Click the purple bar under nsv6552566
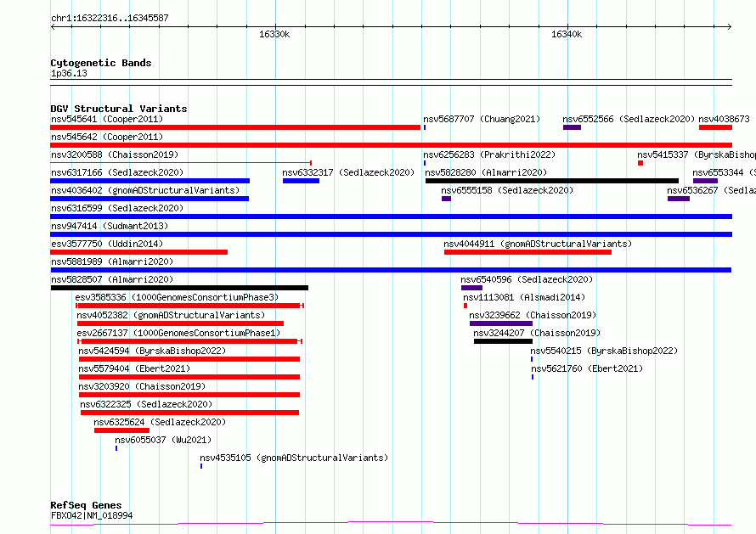The height and width of the screenshot is (534, 756). tap(572, 127)
